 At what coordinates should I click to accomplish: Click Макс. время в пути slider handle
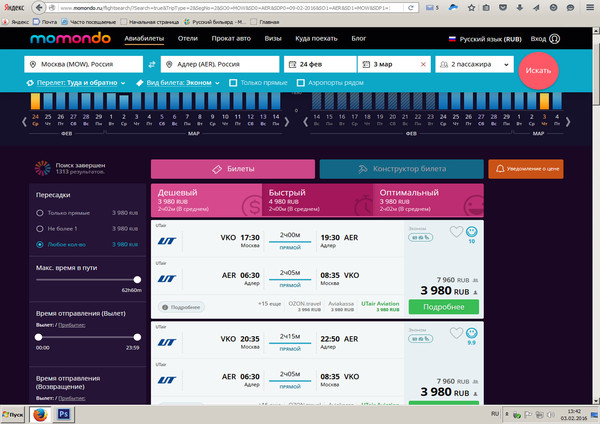pos(137,280)
